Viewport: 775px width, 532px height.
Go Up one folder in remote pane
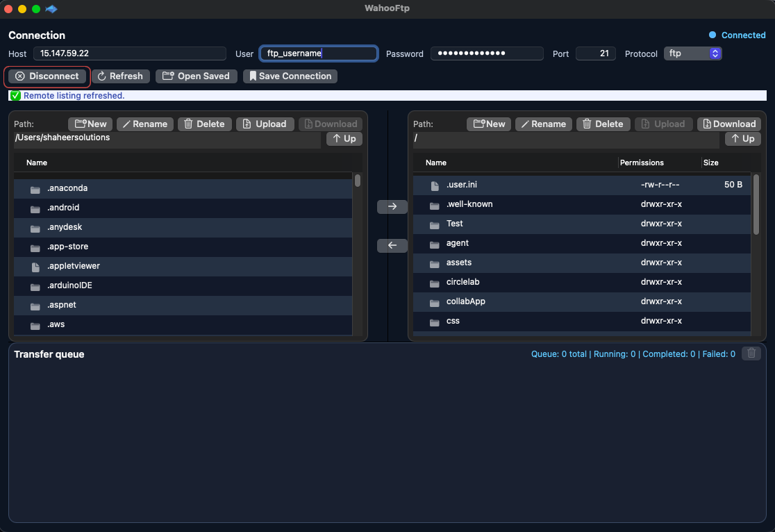coord(743,139)
